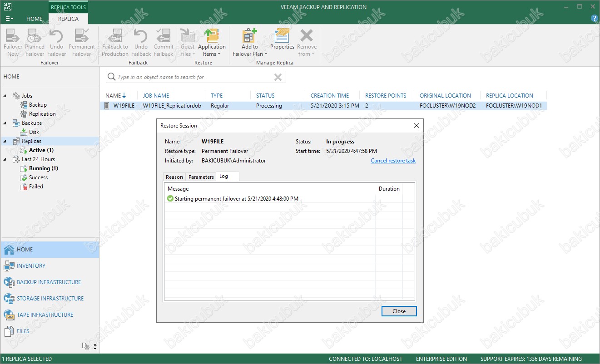Sort list by CREATION TIME column header
The height and width of the screenshot is (364, 600).
(330, 96)
